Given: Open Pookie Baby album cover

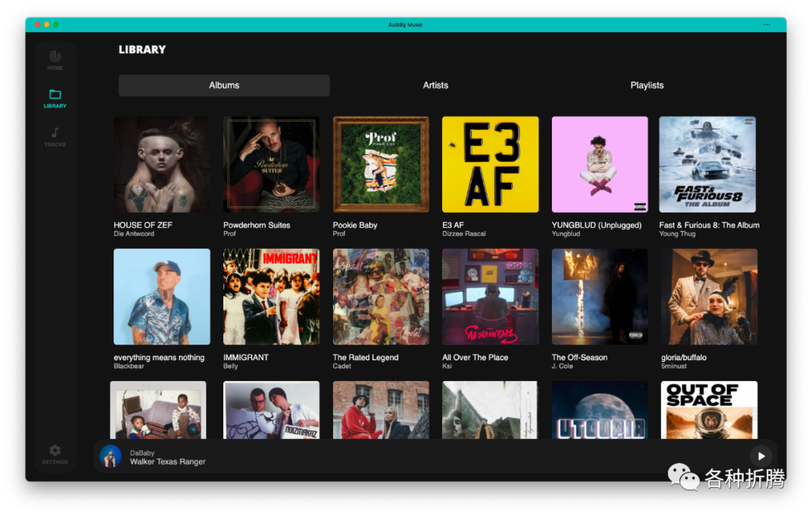Looking at the screenshot, I should [380, 165].
